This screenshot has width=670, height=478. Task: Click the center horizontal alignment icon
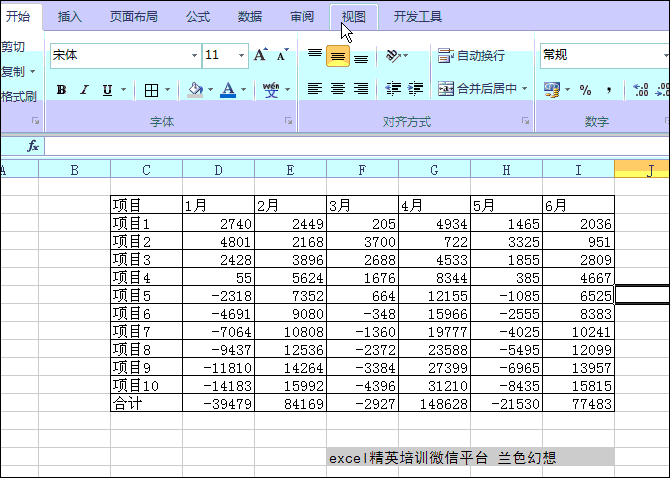(x=338, y=89)
